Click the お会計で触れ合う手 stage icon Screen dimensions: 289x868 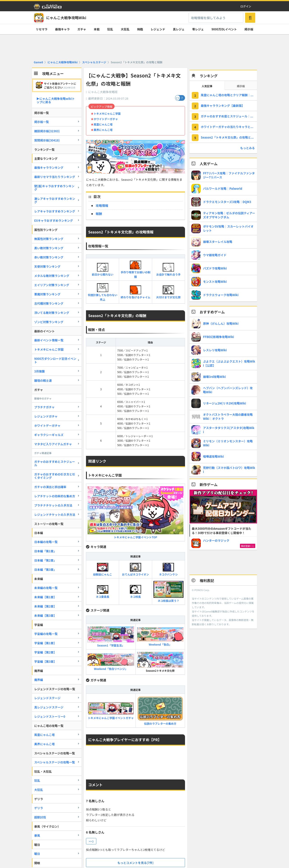coord(168,267)
